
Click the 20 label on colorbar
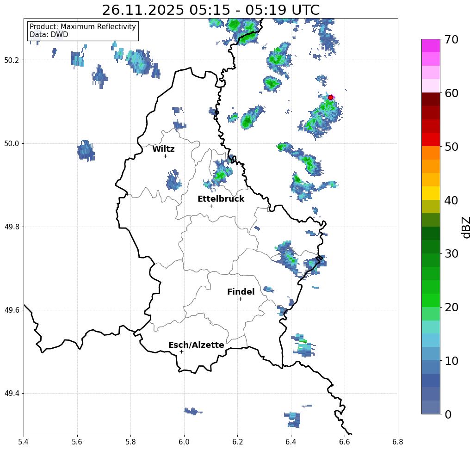[x=451, y=308]
